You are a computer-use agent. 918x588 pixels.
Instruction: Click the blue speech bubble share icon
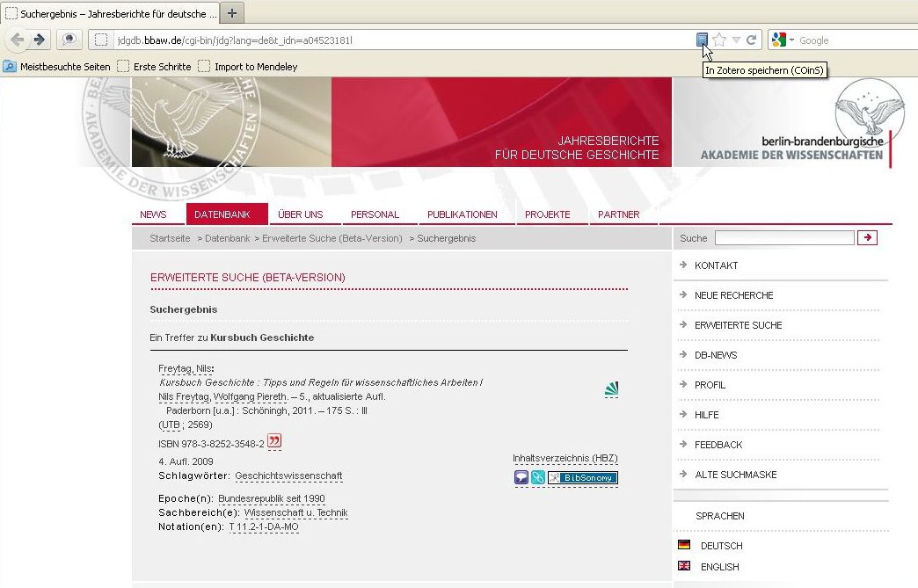coord(521,477)
